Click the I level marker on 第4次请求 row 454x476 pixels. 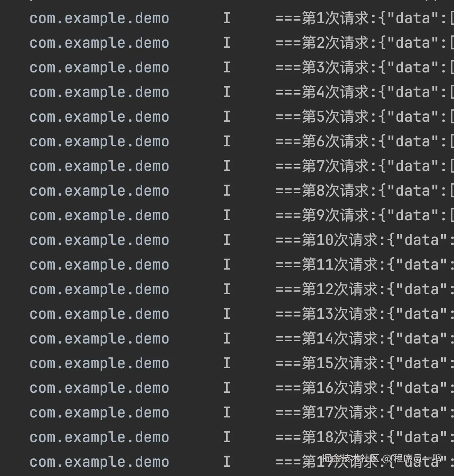point(227,92)
